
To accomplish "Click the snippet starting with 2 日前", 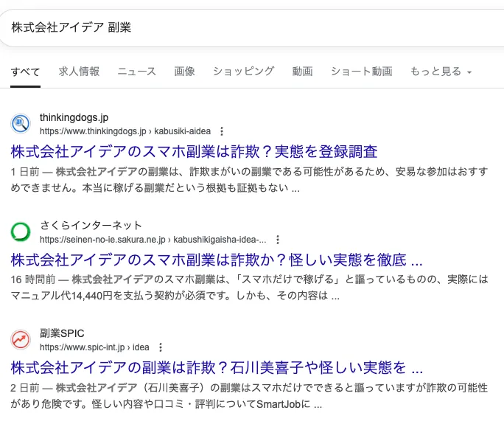I will (x=249, y=395).
